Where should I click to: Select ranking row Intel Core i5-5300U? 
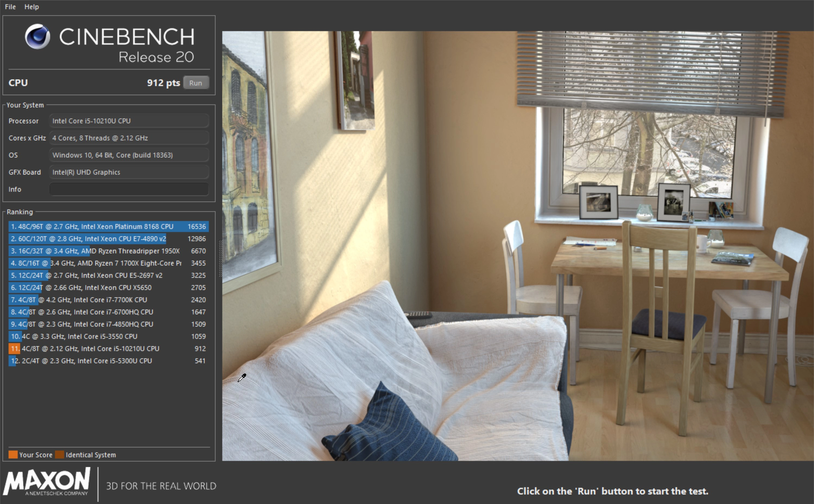click(108, 361)
